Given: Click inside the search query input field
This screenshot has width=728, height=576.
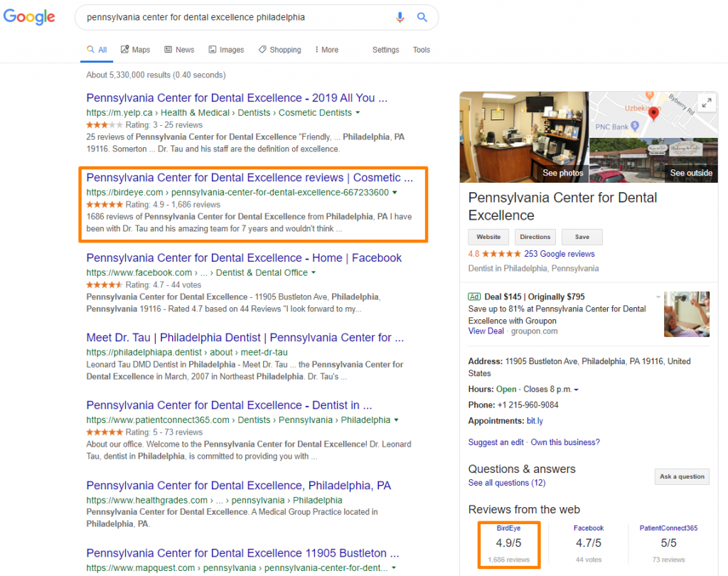Looking at the screenshot, I should [235, 17].
